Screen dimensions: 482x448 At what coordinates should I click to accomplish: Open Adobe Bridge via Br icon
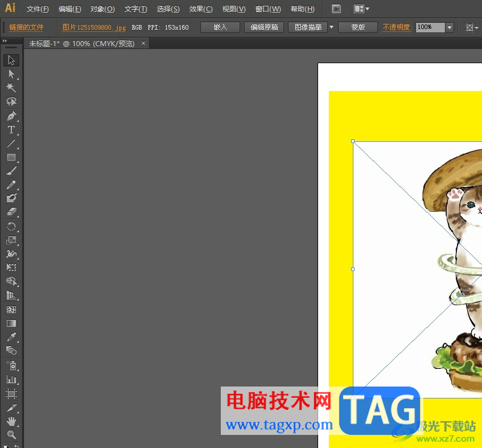(x=336, y=9)
